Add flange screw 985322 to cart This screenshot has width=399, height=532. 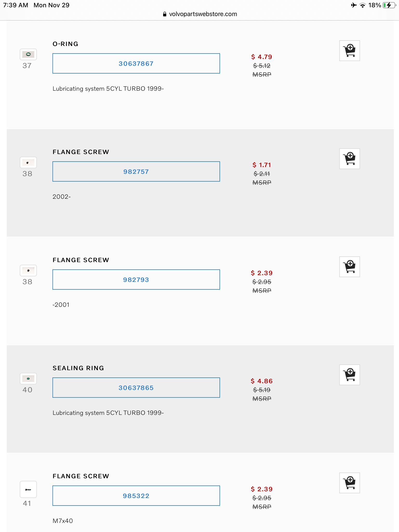349,483
